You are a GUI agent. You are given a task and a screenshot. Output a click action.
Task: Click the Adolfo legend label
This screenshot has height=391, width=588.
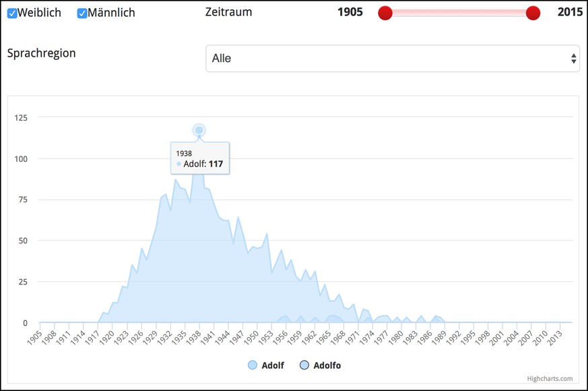(327, 365)
